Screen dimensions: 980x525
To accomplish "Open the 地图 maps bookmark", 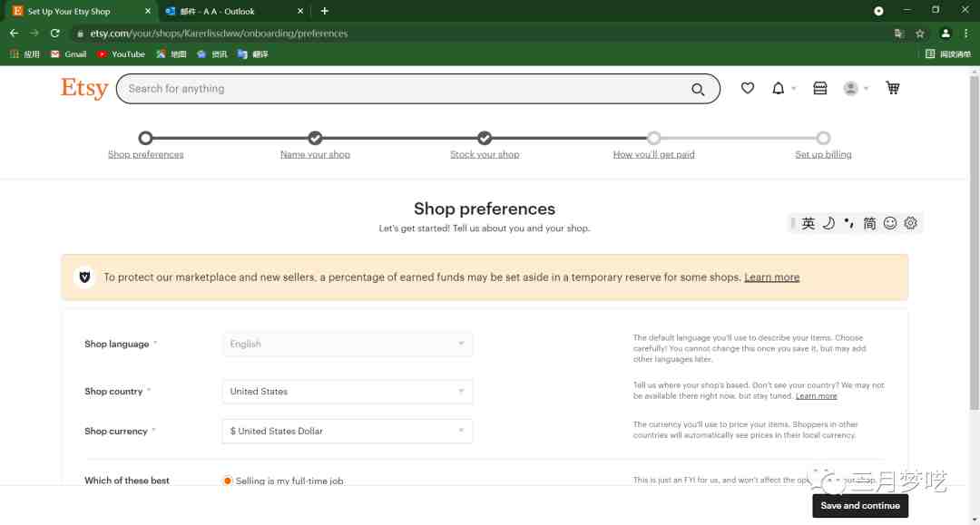I will tap(171, 54).
